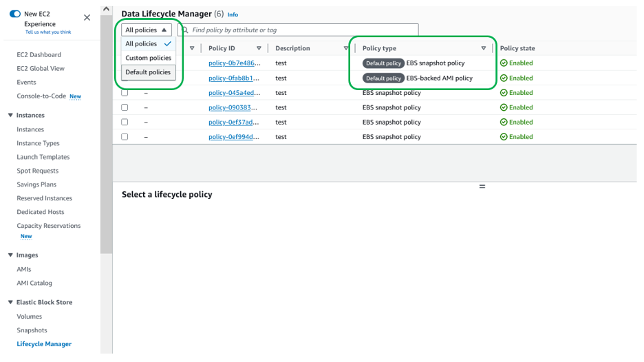This screenshot has width=644, height=362.
Task: Open Snapshots in the sidebar
Action: [32, 330]
